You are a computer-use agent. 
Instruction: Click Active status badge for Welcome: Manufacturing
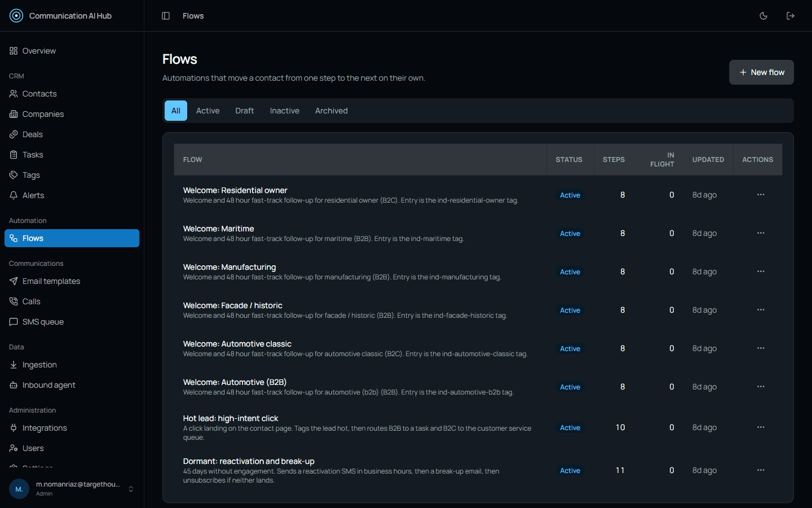570,272
